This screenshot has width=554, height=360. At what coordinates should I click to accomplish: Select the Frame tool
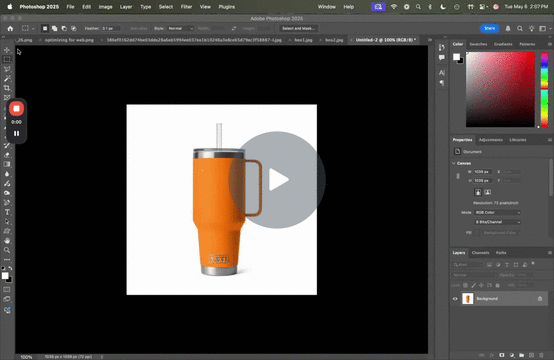tap(7, 97)
